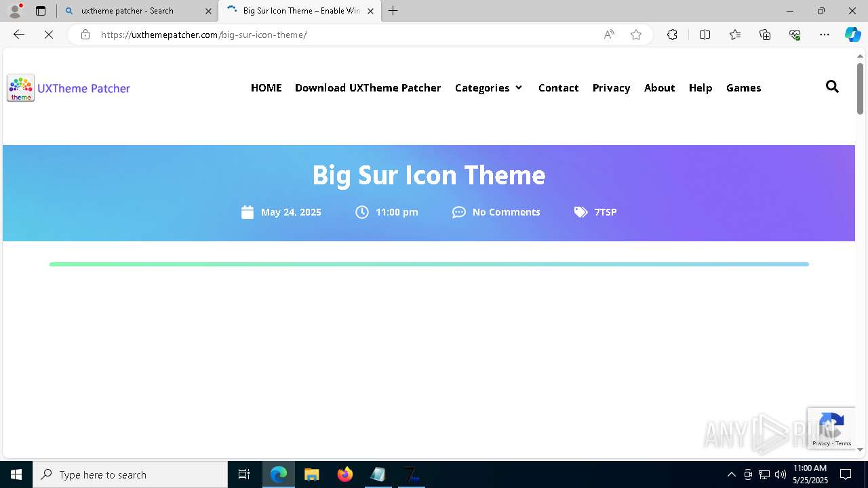Open Microsoft Edge from taskbar
The width and height of the screenshot is (868, 488).
[x=279, y=474]
